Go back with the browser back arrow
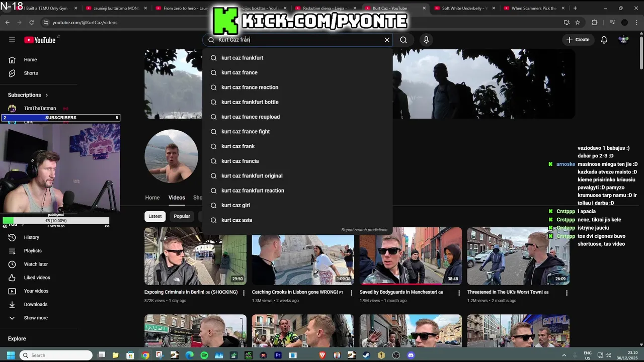The height and width of the screenshot is (362, 644). [7, 23]
